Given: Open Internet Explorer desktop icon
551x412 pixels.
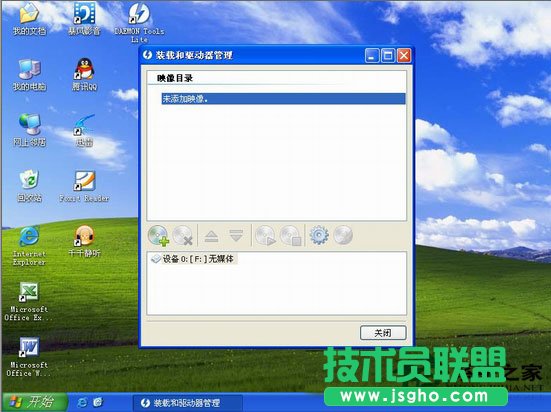Looking at the screenshot, I should tap(29, 246).
